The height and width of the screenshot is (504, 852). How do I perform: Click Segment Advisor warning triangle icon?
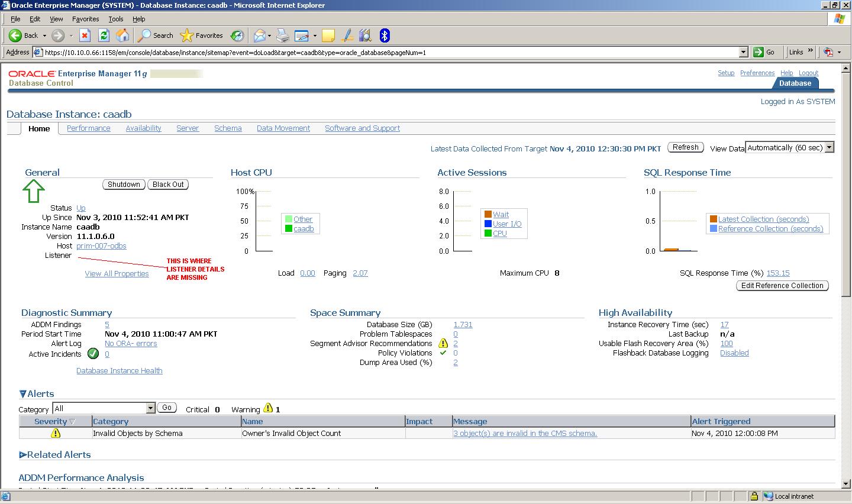(443, 343)
